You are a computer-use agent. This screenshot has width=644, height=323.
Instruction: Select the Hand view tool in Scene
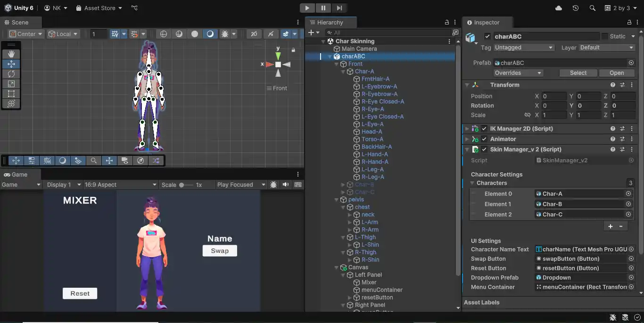(11, 54)
